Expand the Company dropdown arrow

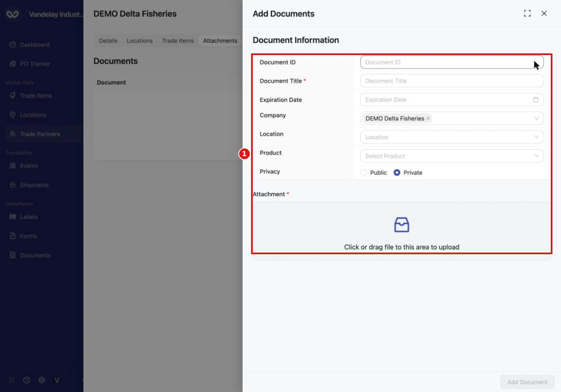click(x=536, y=118)
